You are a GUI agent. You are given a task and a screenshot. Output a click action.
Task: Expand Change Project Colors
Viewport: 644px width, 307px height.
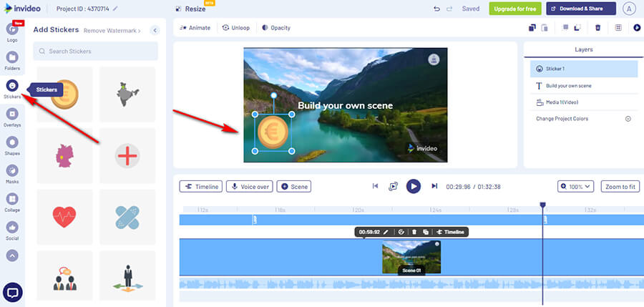point(628,119)
